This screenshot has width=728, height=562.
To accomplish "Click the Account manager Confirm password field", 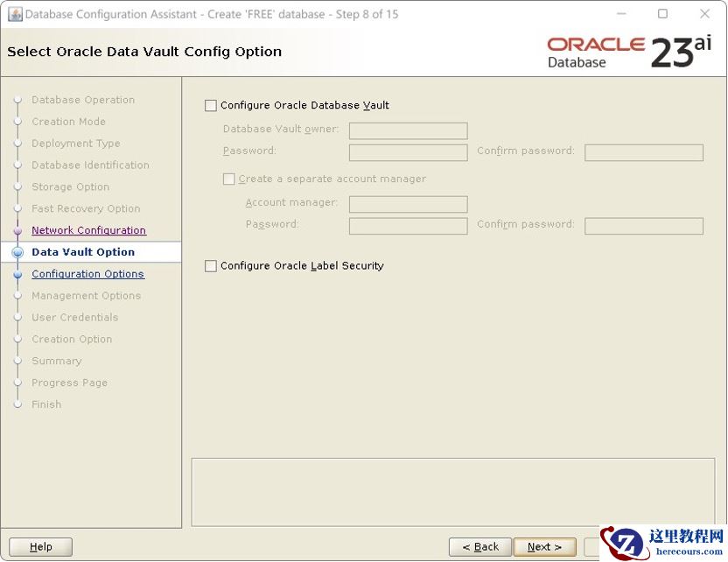I will pos(643,226).
